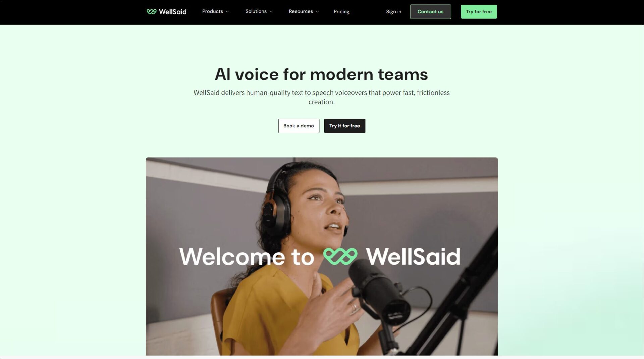
Task: Click the Sign in link
Action: [x=393, y=12]
